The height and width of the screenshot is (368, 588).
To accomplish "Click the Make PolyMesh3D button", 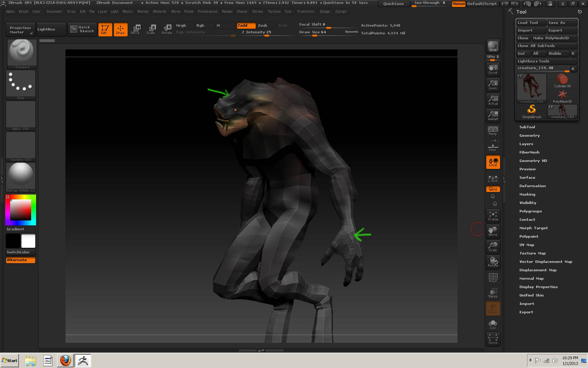I will coord(554,38).
